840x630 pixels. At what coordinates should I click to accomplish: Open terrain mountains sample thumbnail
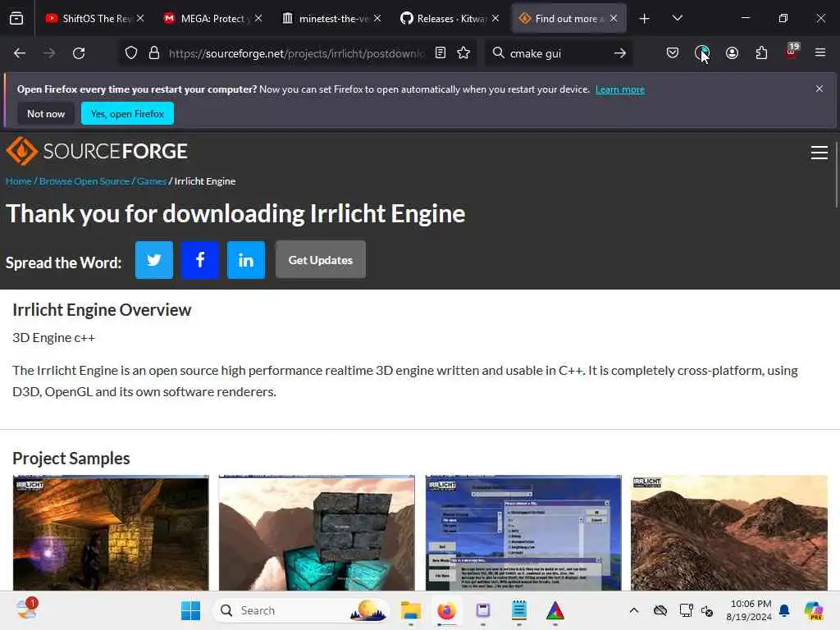[x=729, y=532]
